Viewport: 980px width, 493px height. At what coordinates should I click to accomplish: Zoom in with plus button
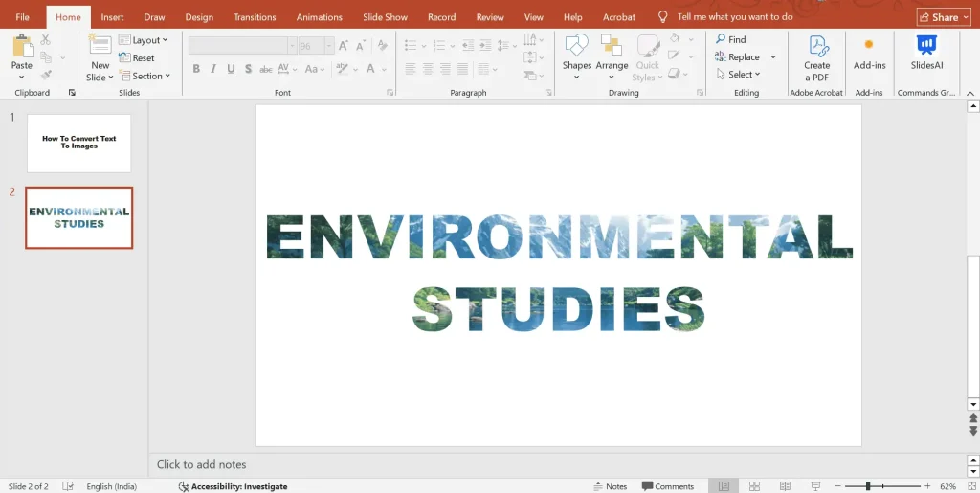point(927,486)
